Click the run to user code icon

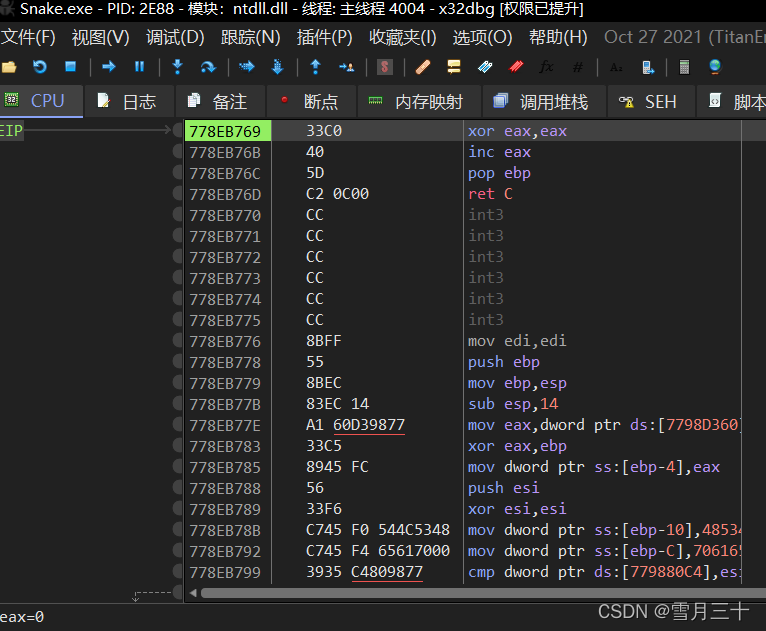[x=346, y=67]
